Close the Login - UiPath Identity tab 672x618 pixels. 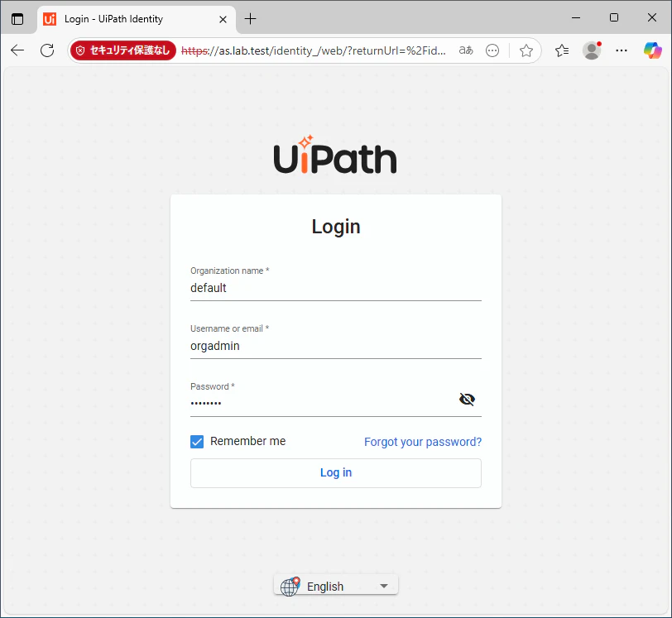(223, 19)
